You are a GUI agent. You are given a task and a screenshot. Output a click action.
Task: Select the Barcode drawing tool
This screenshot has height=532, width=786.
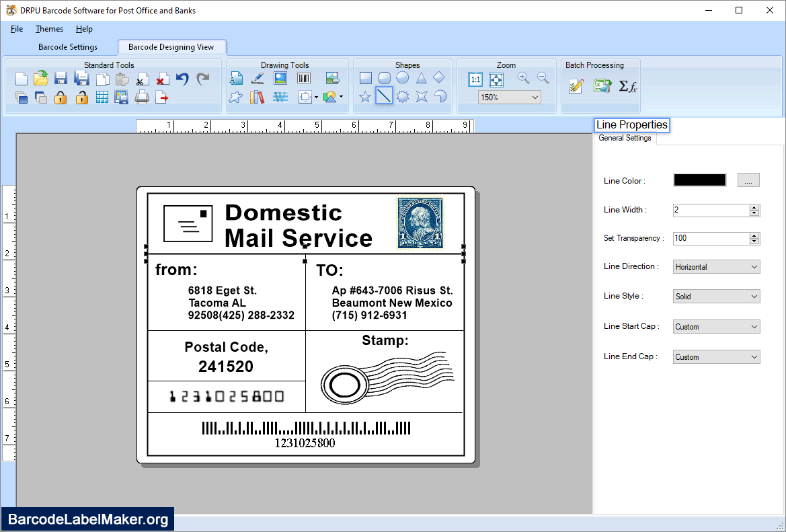[304, 78]
